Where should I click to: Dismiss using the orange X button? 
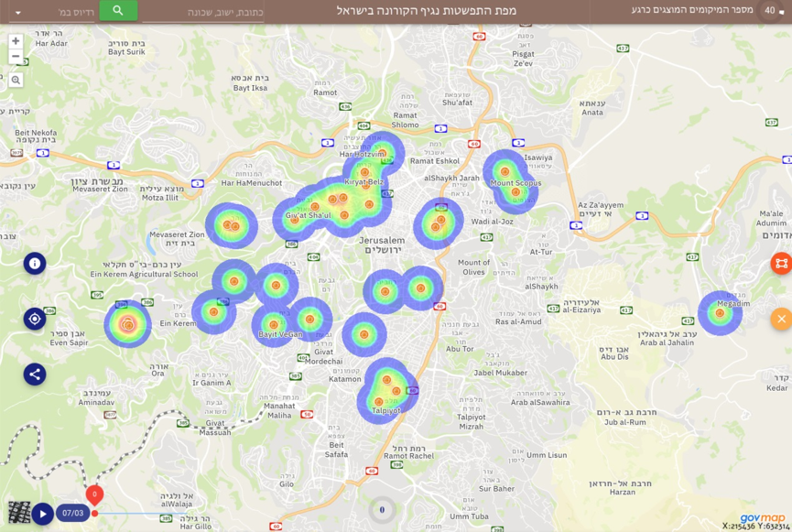[781, 319]
